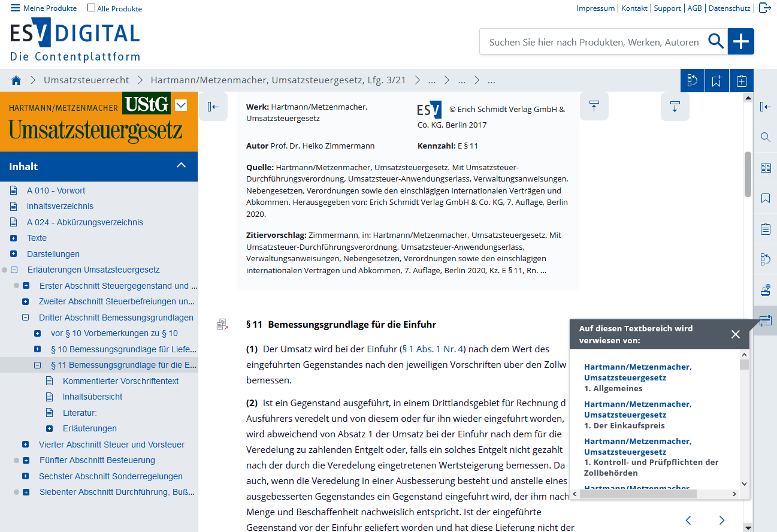Screen dimensions: 777x532
Task: Open Inhaltsverzeichnis entry
Action: coord(60,206)
